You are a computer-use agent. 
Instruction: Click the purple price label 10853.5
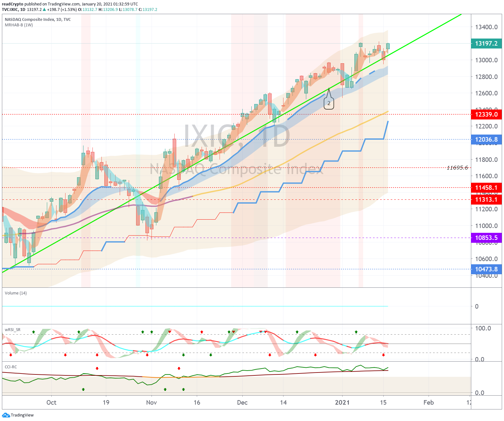(x=486, y=238)
